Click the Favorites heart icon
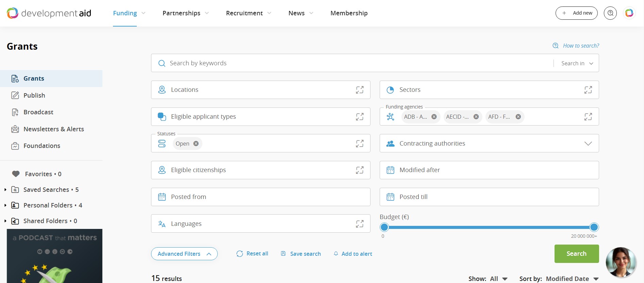 tap(16, 174)
